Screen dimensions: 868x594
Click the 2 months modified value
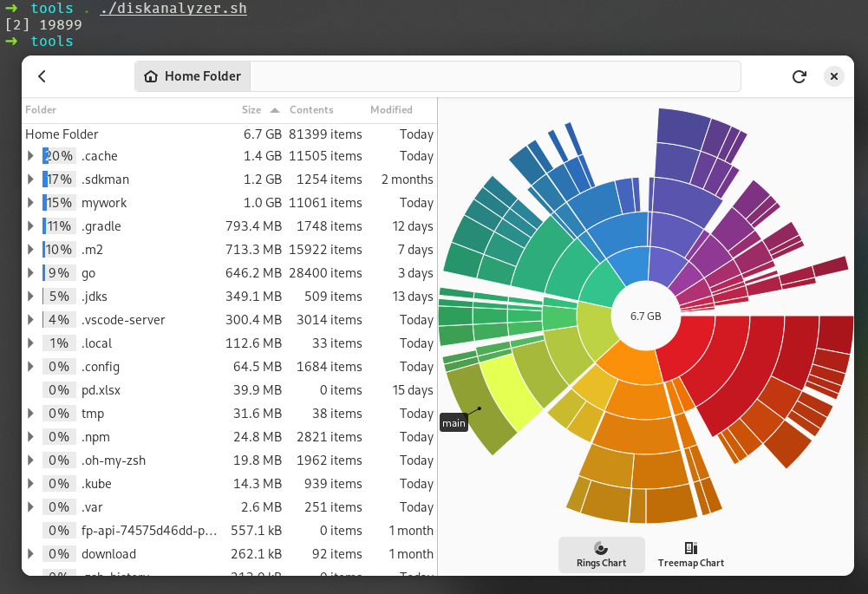click(407, 180)
